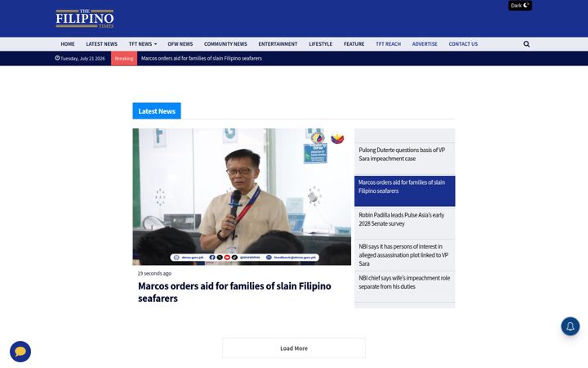Click the date Tuesday, July 21 2026

click(82, 58)
